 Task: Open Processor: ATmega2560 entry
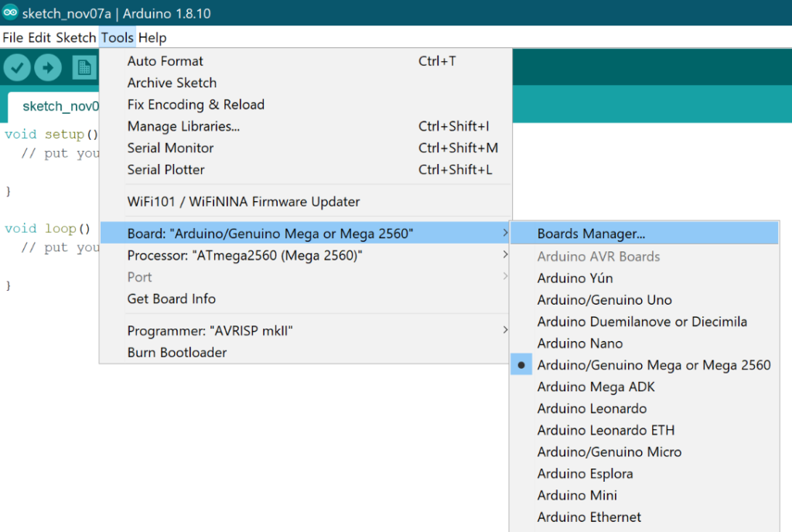pyautogui.click(x=305, y=255)
